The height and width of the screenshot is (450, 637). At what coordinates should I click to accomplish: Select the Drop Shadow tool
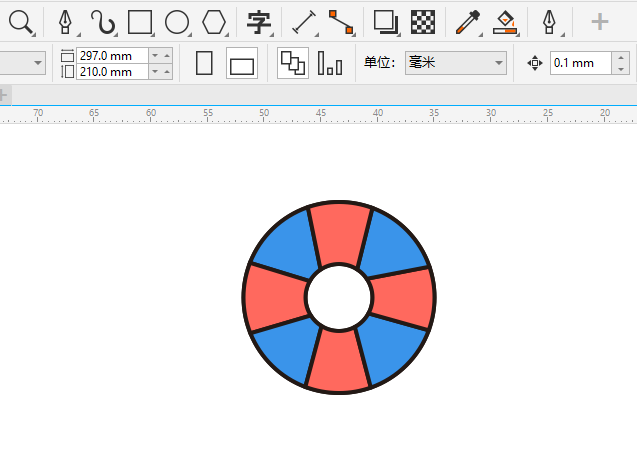point(386,22)
